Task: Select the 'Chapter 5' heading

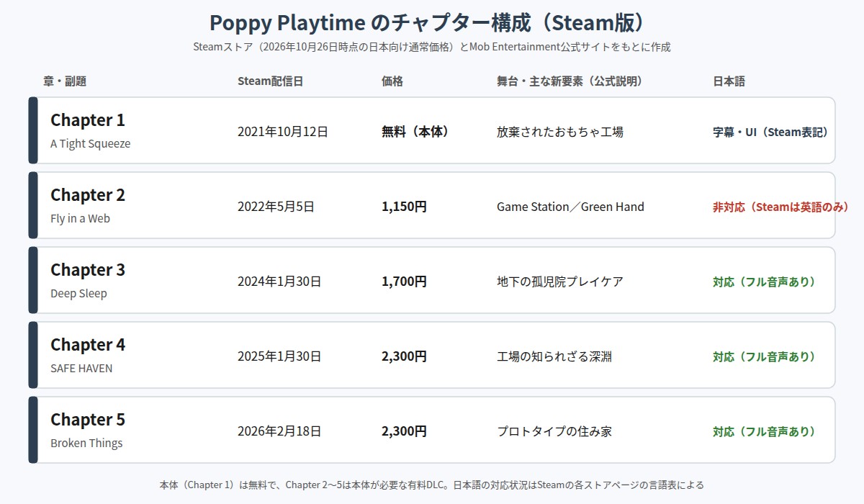Action: [88, 420]
